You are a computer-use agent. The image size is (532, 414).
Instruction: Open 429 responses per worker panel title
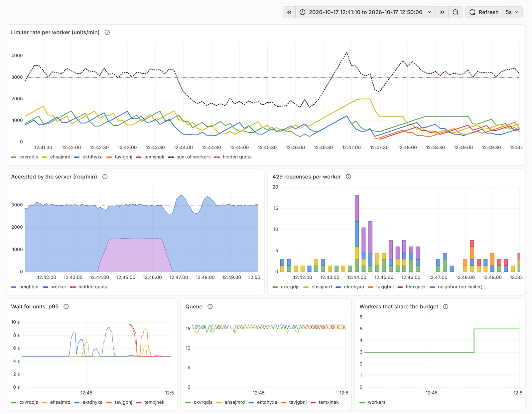[x=307, y=177]
